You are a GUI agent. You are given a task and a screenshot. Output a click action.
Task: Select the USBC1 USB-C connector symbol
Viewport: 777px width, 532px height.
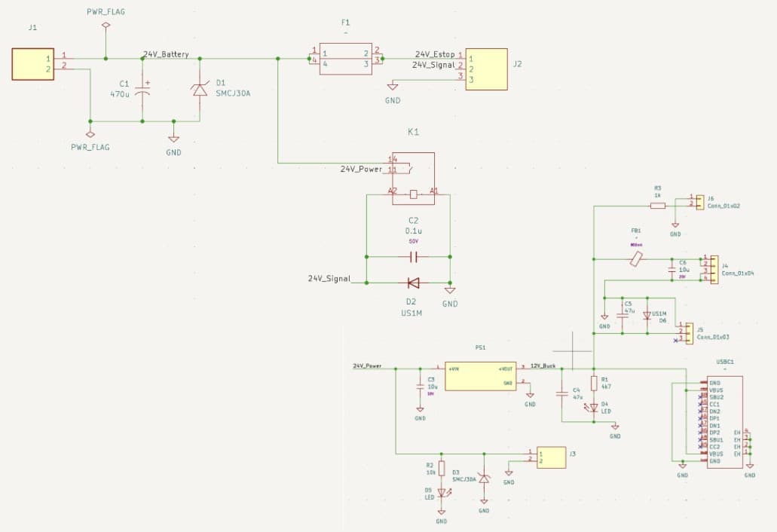coord(724,422)
